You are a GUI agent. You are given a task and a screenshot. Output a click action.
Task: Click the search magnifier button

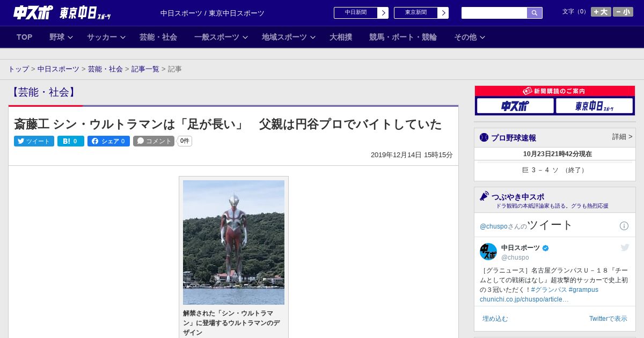click(x=535, y=13)
